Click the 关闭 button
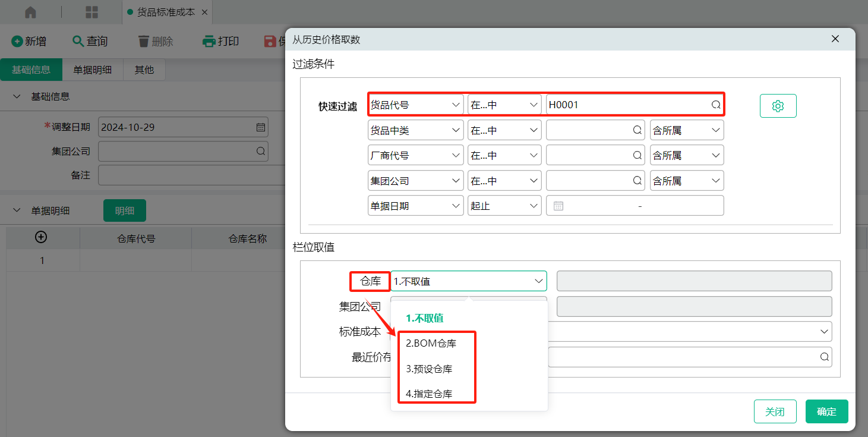 pos(775,411)
